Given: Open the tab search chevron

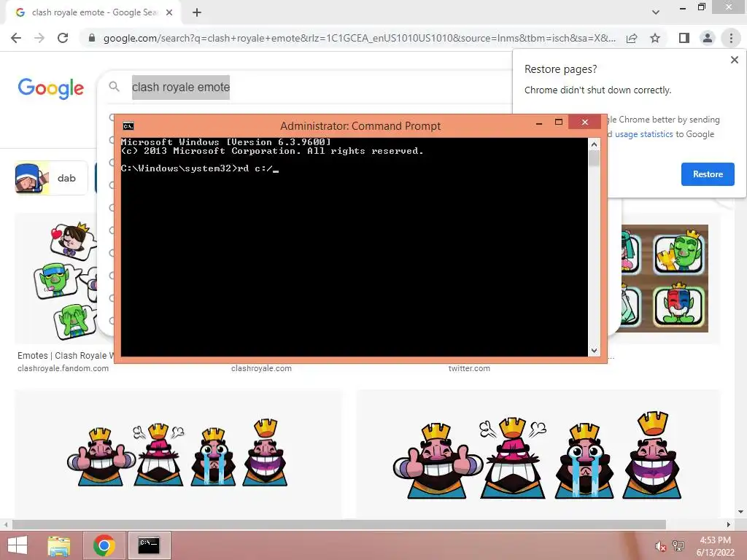Looking at the screenshot, I should tap(656, 12).
